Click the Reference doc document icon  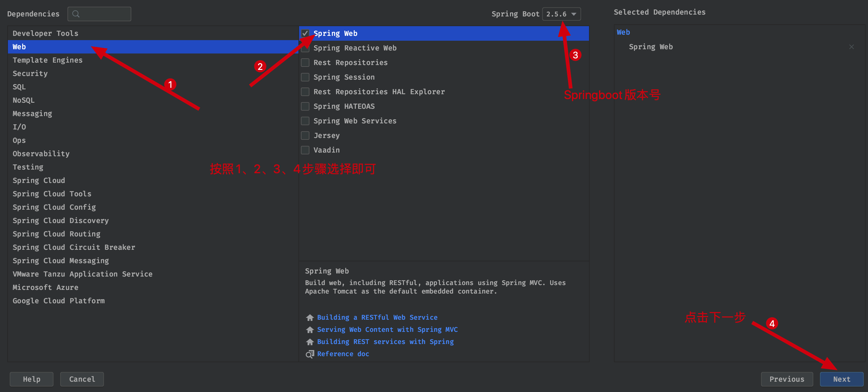310,354
